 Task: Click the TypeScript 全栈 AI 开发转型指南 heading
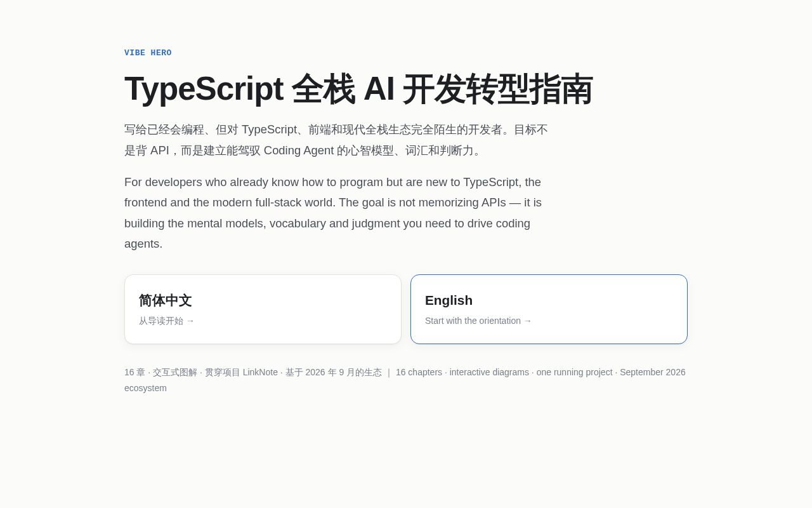point(358,89)
